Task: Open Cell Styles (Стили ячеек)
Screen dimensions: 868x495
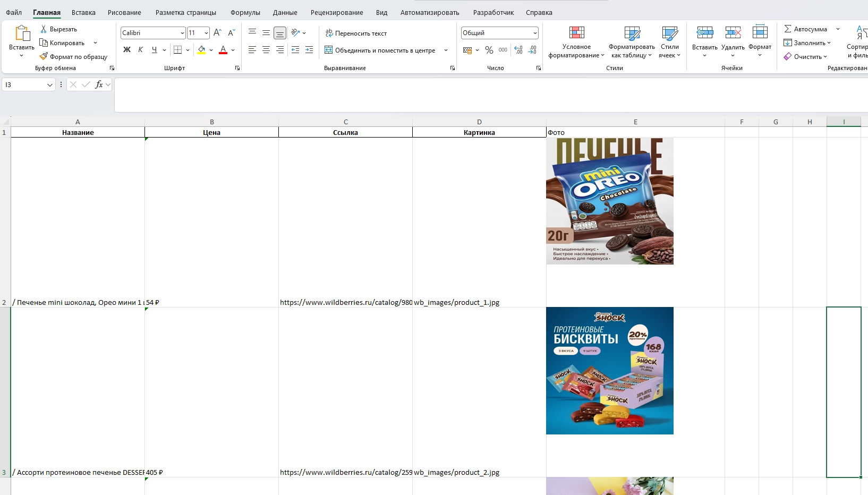Action: tap(669, 42)
